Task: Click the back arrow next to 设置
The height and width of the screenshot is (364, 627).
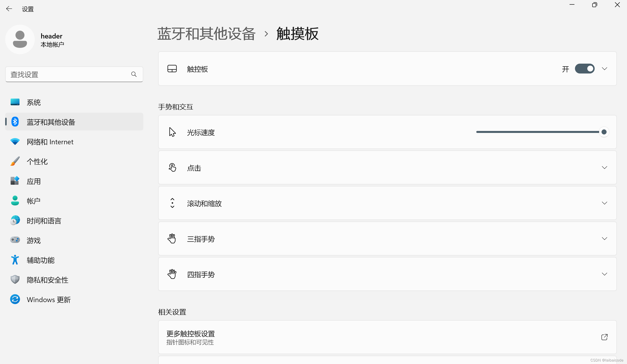Action: (9, 9)
